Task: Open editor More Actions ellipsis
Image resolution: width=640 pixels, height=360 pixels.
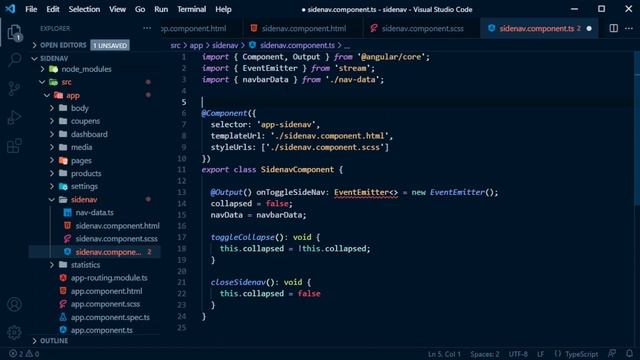Action: pos(629,28)
